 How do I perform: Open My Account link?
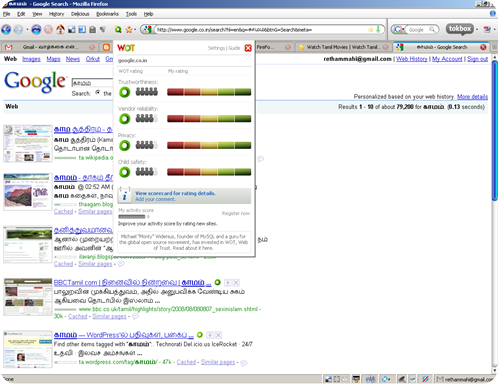click(447, 59)
